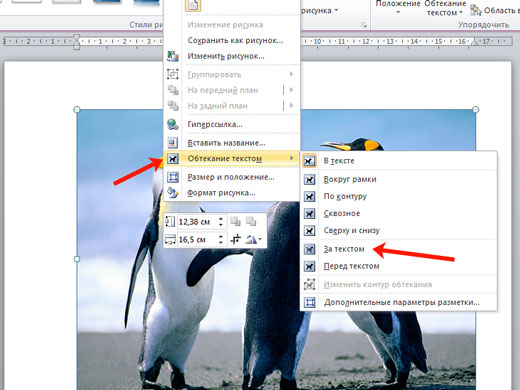Click the top-right picture resize handle
Screen dimensions: 520x390
point(476,110)
